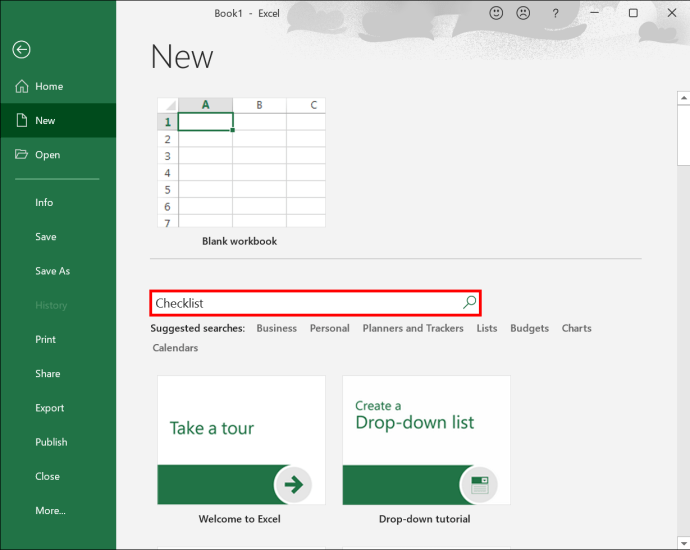Click the Drop-down tutorial caption
This screenshot has width=690, height=550.
(x=425, y=519)
